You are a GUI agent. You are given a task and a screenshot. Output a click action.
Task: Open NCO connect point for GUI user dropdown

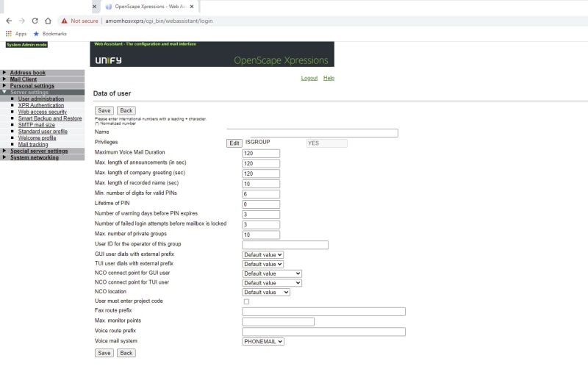pos(272,273)
